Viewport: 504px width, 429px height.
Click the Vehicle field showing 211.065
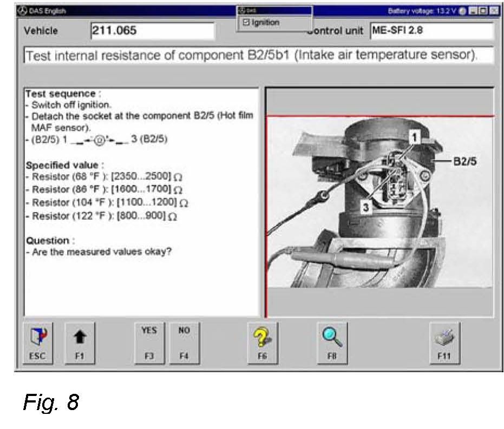(152, 31)
